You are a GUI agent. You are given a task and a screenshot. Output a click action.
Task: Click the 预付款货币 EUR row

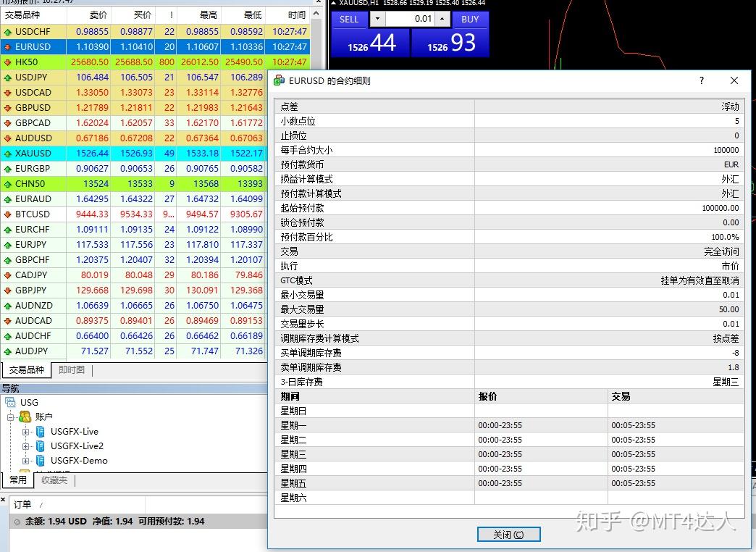(x=509, y=164)
